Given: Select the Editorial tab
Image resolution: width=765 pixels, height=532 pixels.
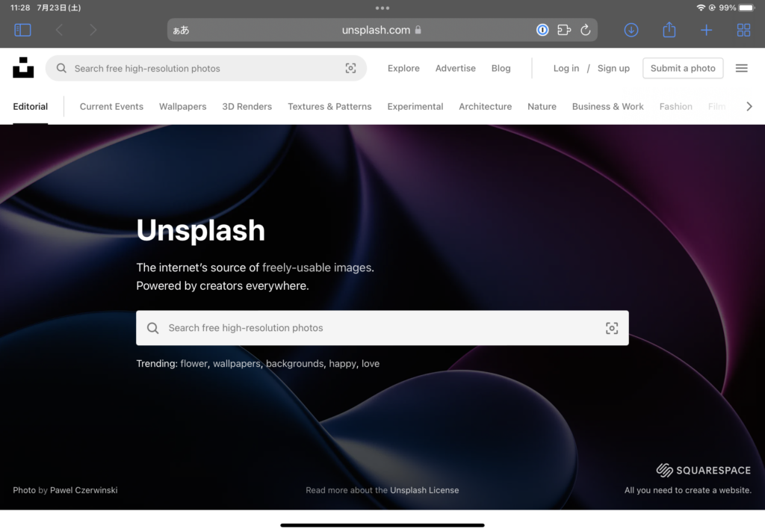Looking at the screenshot, I should (30, 106).
